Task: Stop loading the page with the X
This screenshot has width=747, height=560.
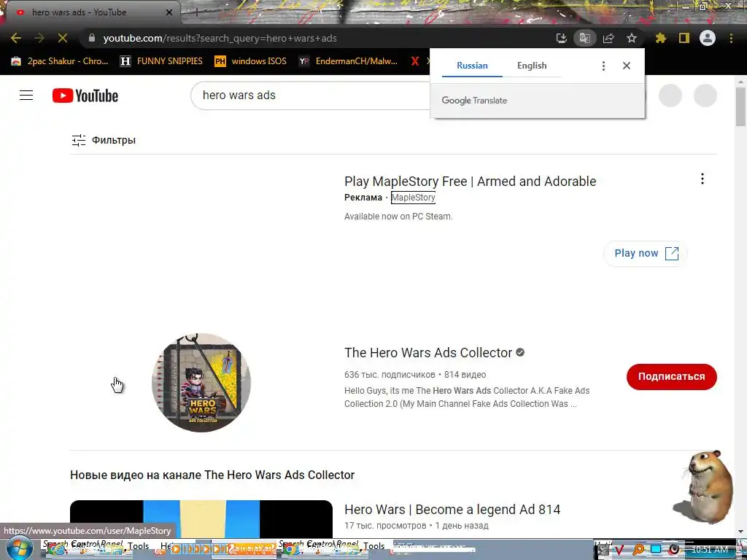Action: (63, 38)
